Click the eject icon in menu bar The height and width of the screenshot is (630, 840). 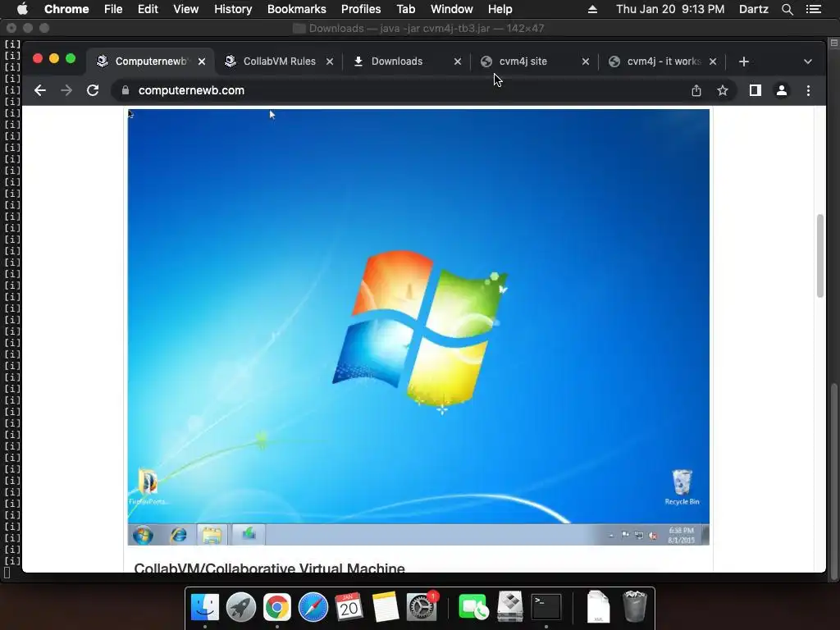[592, 9]
